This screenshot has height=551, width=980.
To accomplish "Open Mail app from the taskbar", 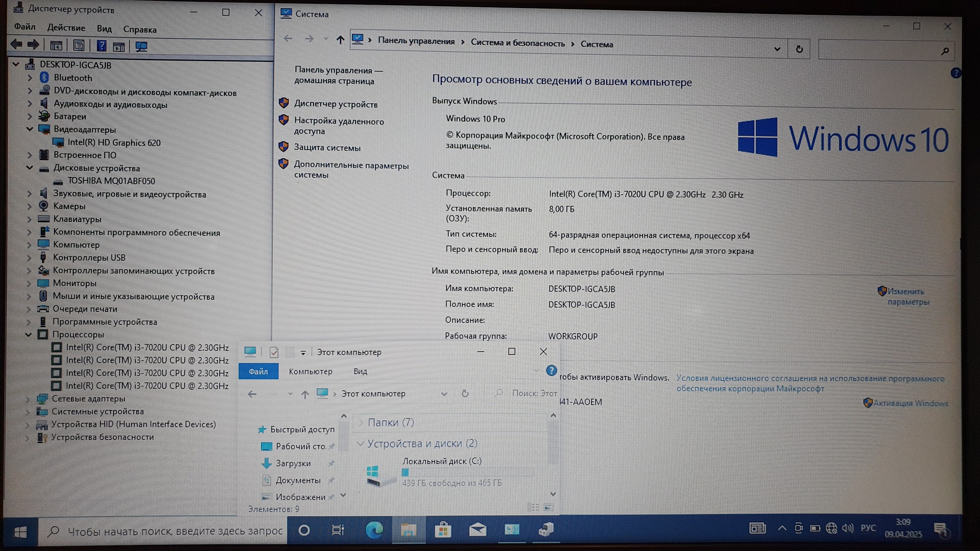I will tap(477, 529).
